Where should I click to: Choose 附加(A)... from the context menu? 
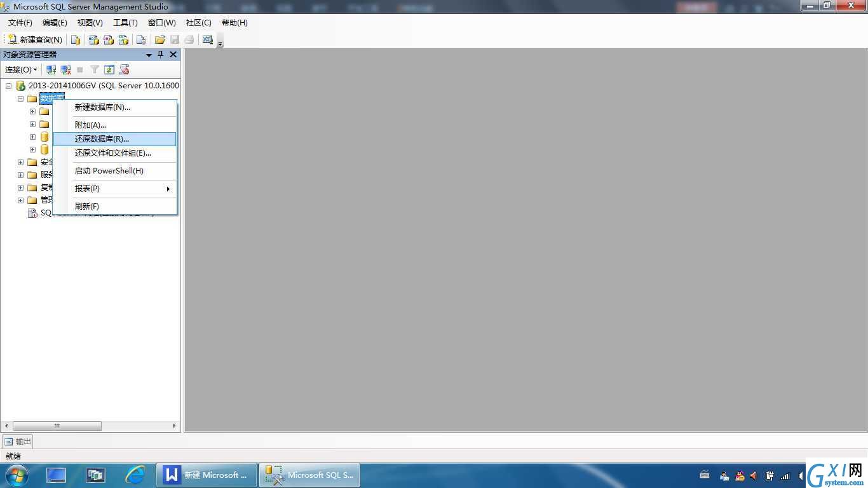(114, 125)
